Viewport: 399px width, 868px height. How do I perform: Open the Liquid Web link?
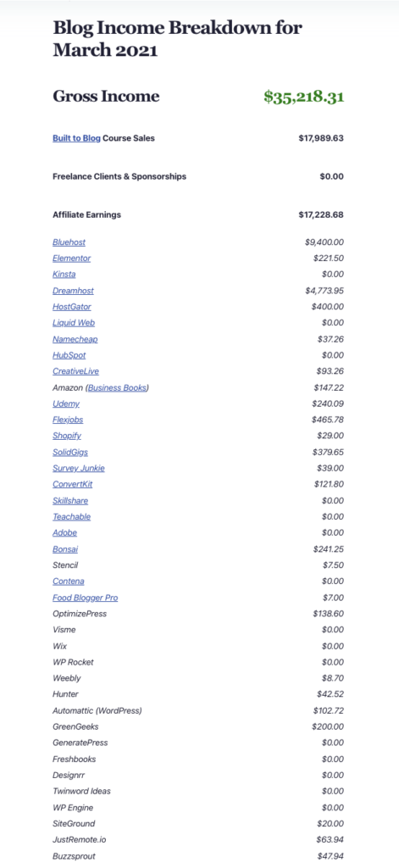pos(74,323)
